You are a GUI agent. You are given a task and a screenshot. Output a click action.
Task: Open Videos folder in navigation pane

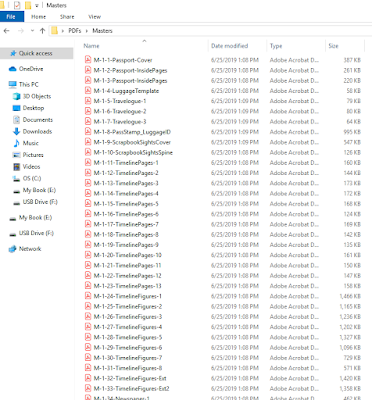pyautogui.click(x=31, y=167)
